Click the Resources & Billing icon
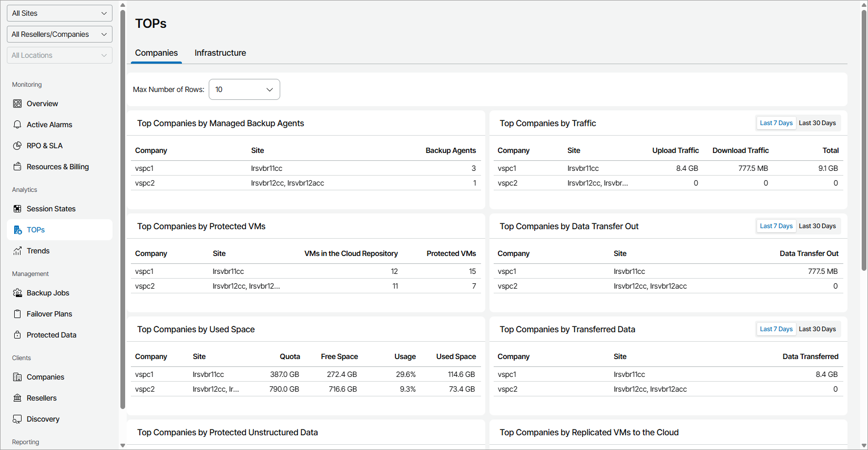This screenshot has height=450, width=868. pos(17,167)
